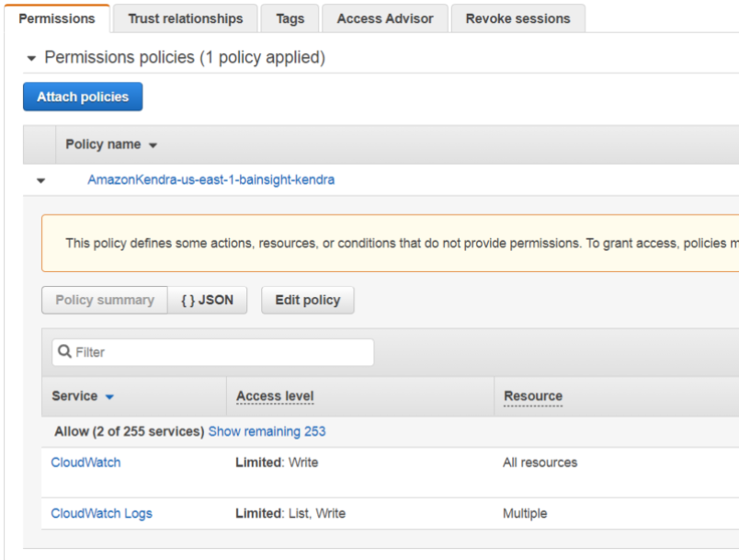Click the Attach policies button
Image resolution: width=739 pixels, height=560 pixels.
83,97
